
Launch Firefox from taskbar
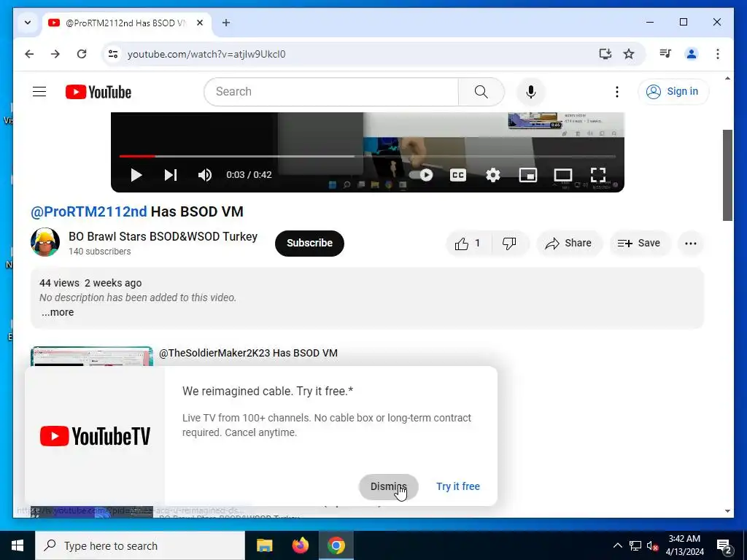(x=300, y=545)
